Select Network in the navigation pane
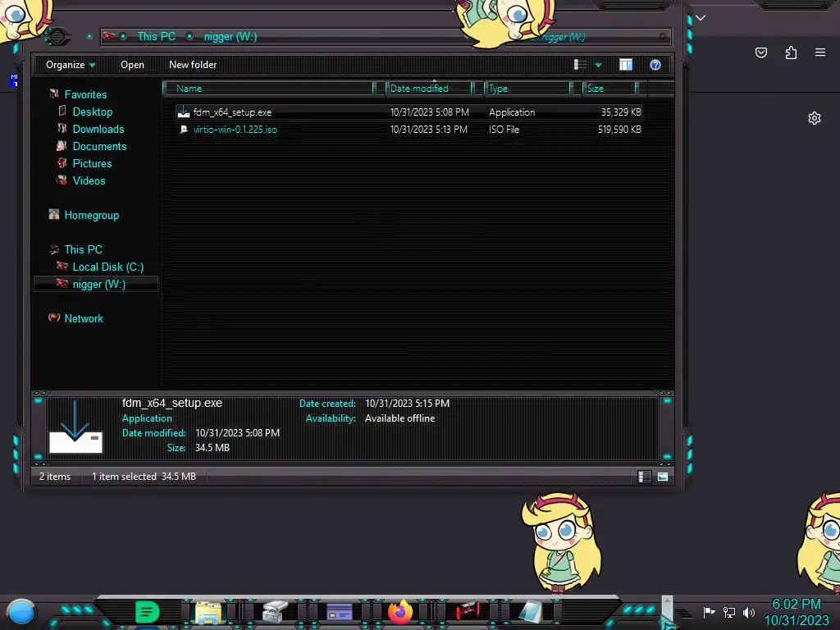The height and width of the screenshot is (630, 840). click(84, 318)
